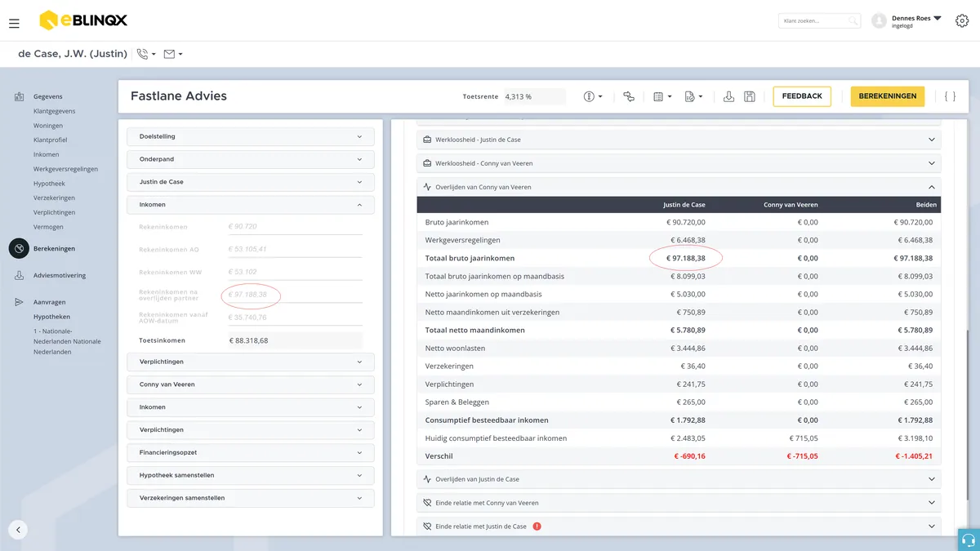Click the FEEDBACK button

802,96
